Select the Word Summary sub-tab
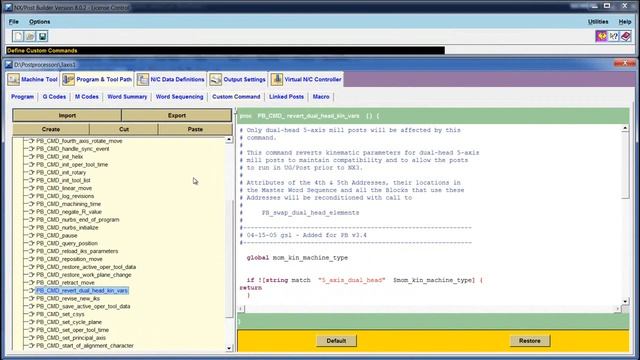The image size is (640, 360). (127, 97)
